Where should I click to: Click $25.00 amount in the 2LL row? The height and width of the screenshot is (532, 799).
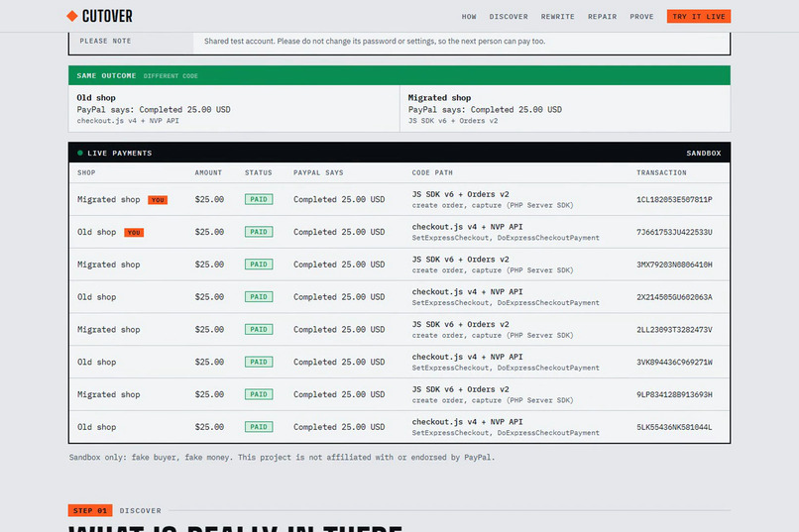[209, 330]
